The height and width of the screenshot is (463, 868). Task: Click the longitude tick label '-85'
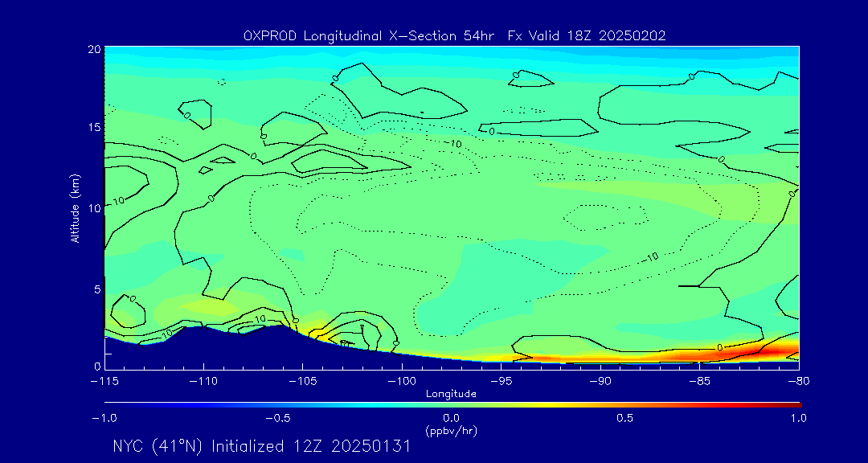tap(699, 382)
